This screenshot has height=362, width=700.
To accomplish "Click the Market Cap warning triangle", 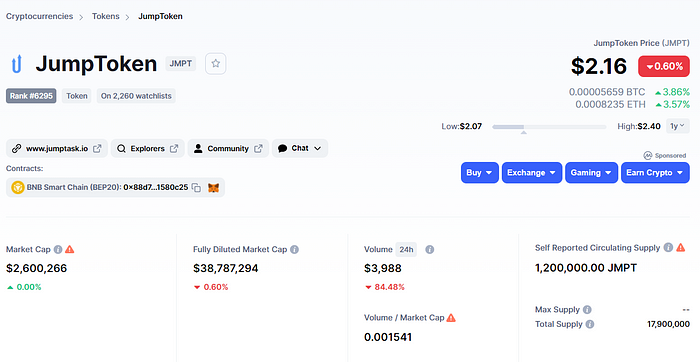I will pyautogui.click(x=70, y=249).
